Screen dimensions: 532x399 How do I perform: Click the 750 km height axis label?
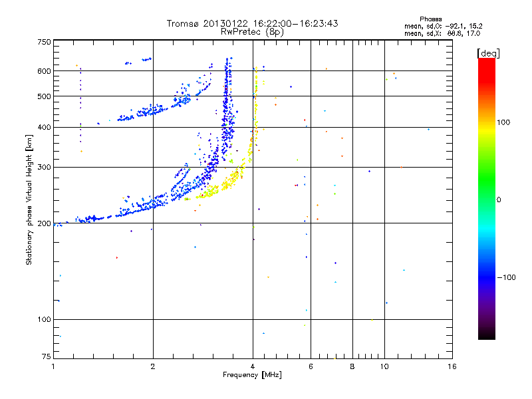pos(44,42)
